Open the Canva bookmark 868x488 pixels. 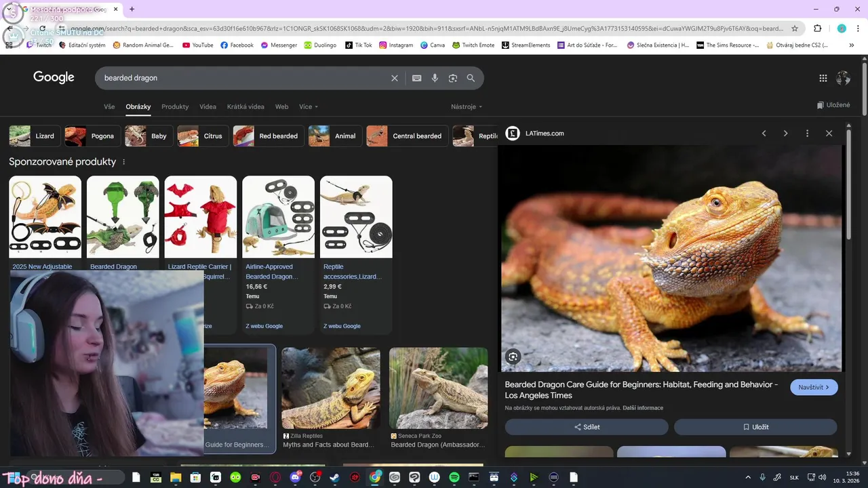click(433, 45)
